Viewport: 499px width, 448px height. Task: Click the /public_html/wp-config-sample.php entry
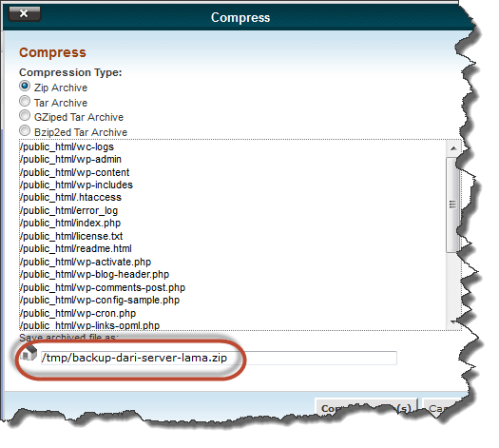(100, 301)
